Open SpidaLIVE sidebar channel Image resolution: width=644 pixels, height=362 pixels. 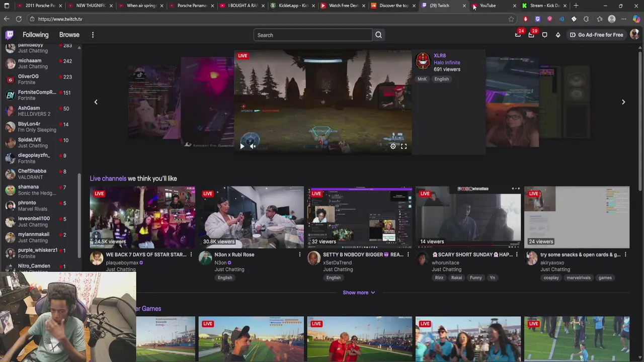[x=40, y=143]
